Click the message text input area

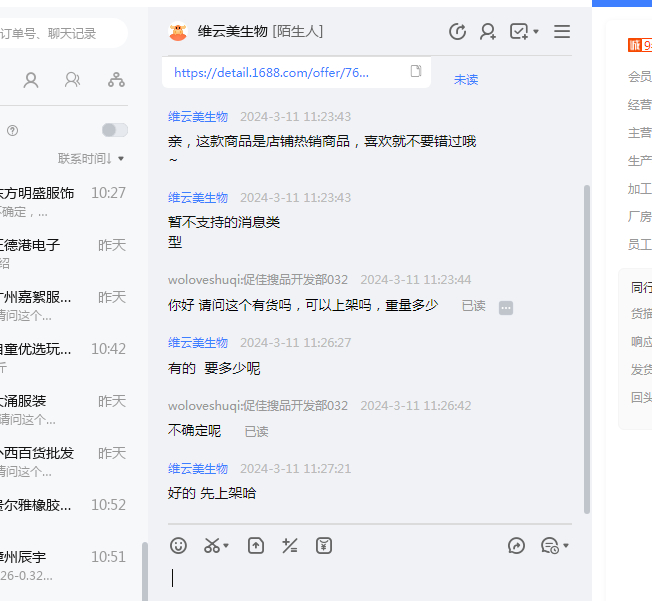click(x=370, y=578)
